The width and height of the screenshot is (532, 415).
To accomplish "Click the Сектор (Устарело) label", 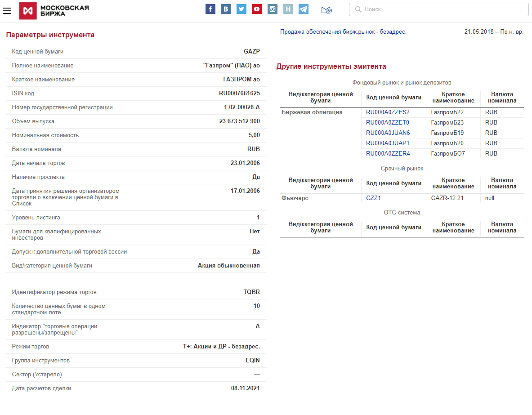I will pos(37,374).
